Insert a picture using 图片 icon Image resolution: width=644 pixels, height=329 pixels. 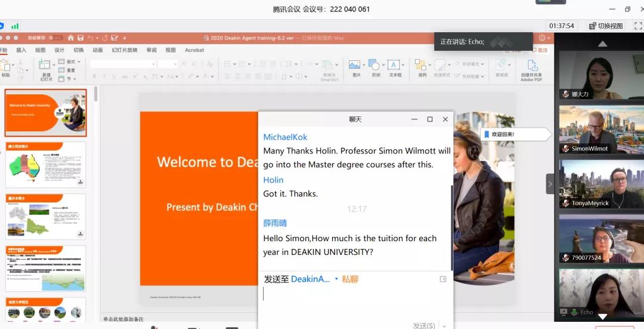click(x=355, y=65)
